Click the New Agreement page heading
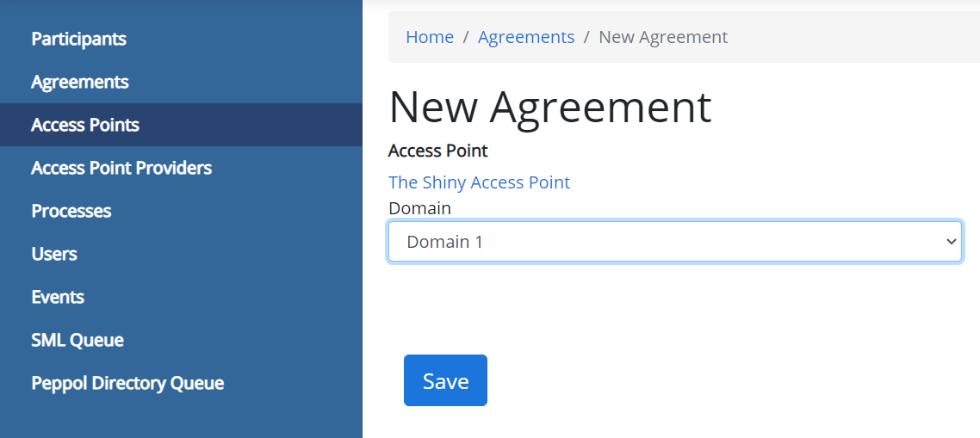 pyautogui.click(x=550, y=108)
